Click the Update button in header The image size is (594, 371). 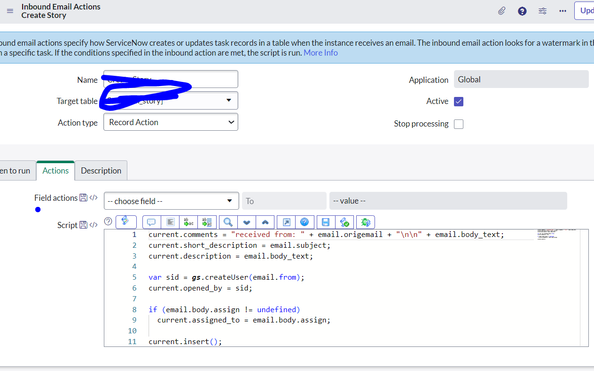click(584, 11)
